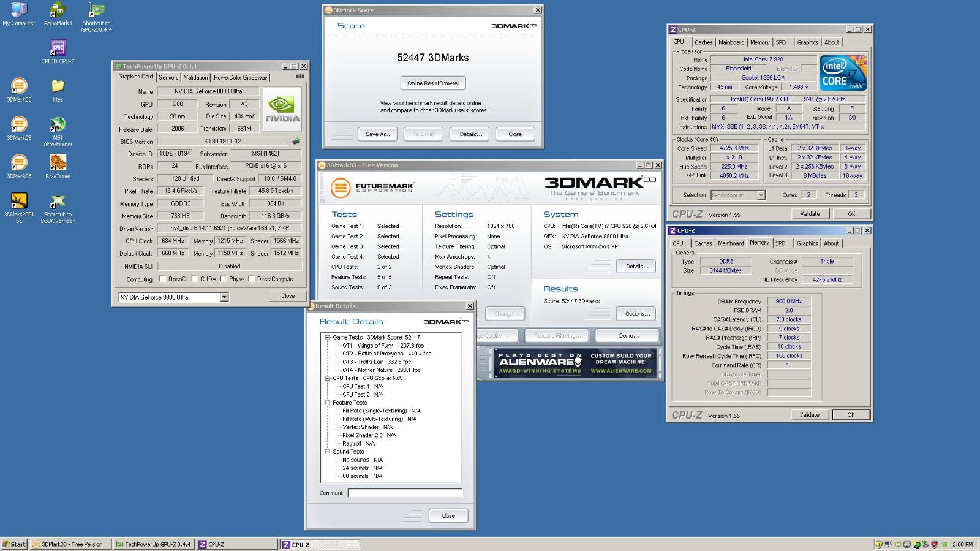This screenshot has width=980, height=551.
Task: Click the BIOS save chip icon in GPU-Z
Action: (x=296, y=141)
